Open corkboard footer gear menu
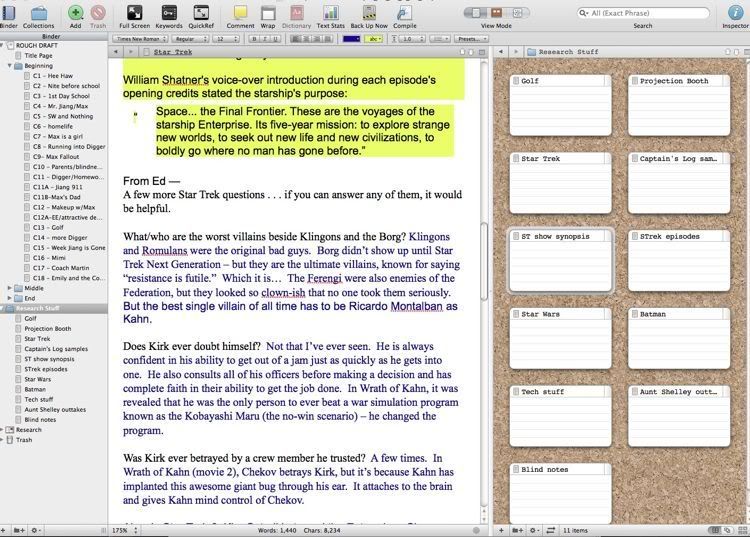 tap(534, 530)
